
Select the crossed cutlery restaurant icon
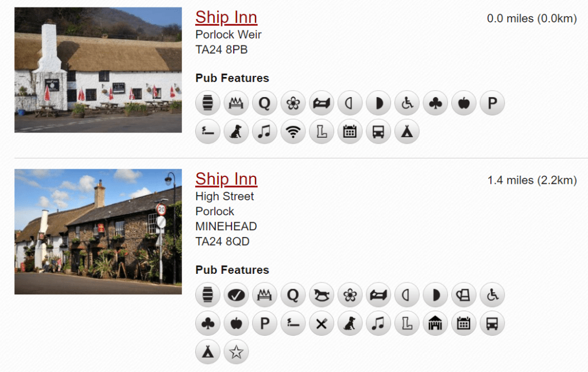click(x=322, y=323)
